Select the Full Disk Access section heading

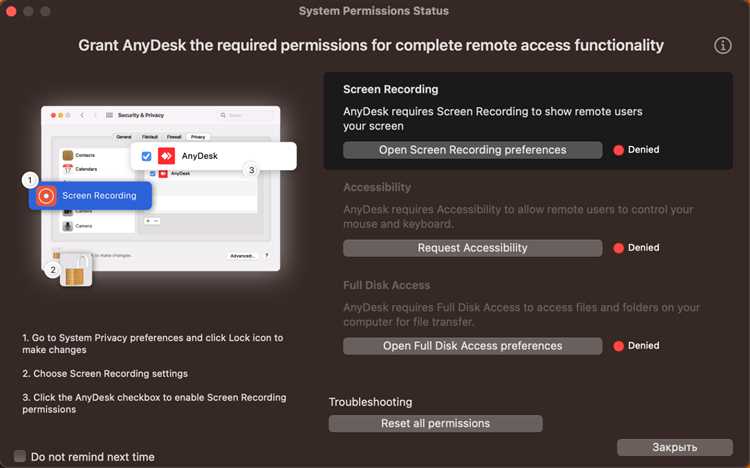(386, 285)
